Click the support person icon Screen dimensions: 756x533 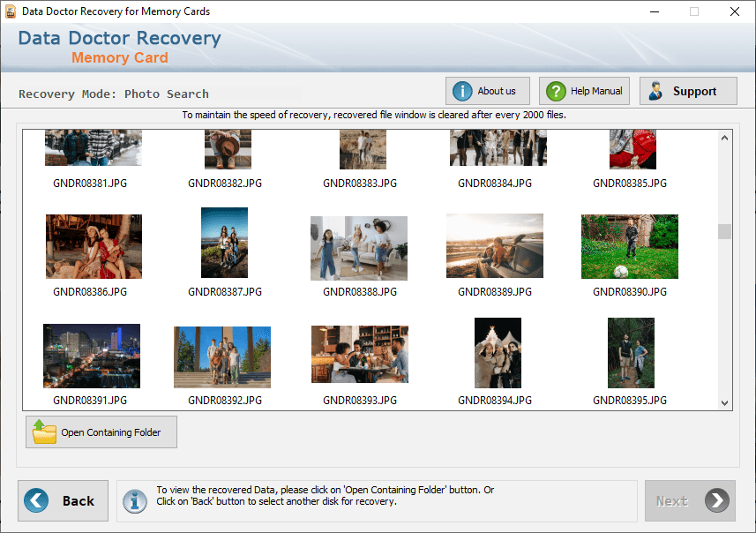[655, 91]
